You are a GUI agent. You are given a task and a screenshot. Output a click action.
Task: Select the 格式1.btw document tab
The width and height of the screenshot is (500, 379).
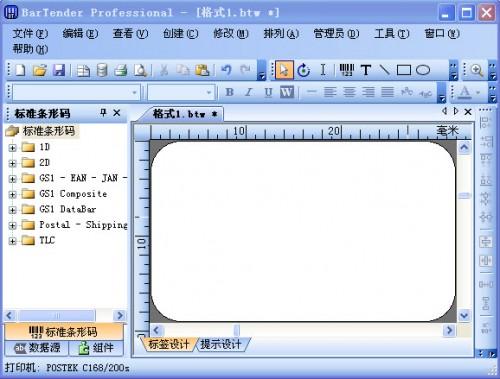click(184, 114)
